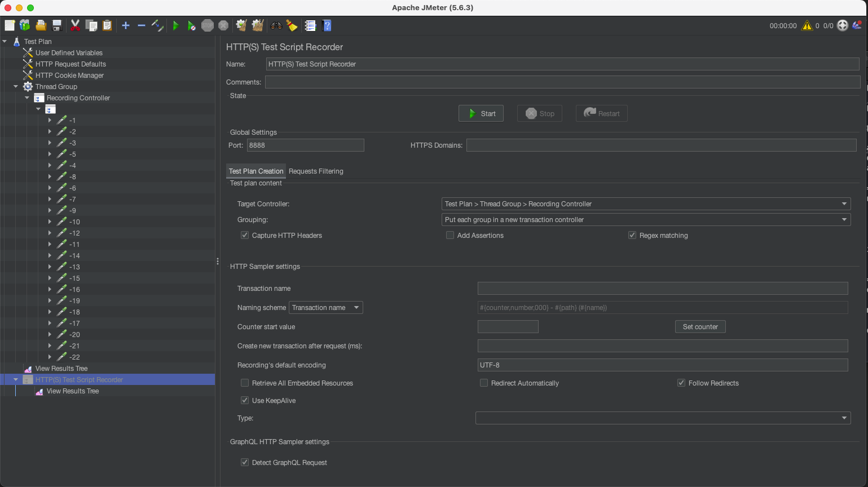The height and width of the screenshot is (487, 868).
Task: Open Help with the question mark icon
Action: 327,25
